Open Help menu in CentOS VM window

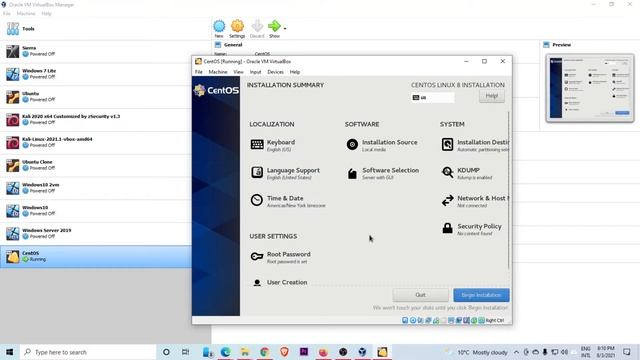point(295,72)
